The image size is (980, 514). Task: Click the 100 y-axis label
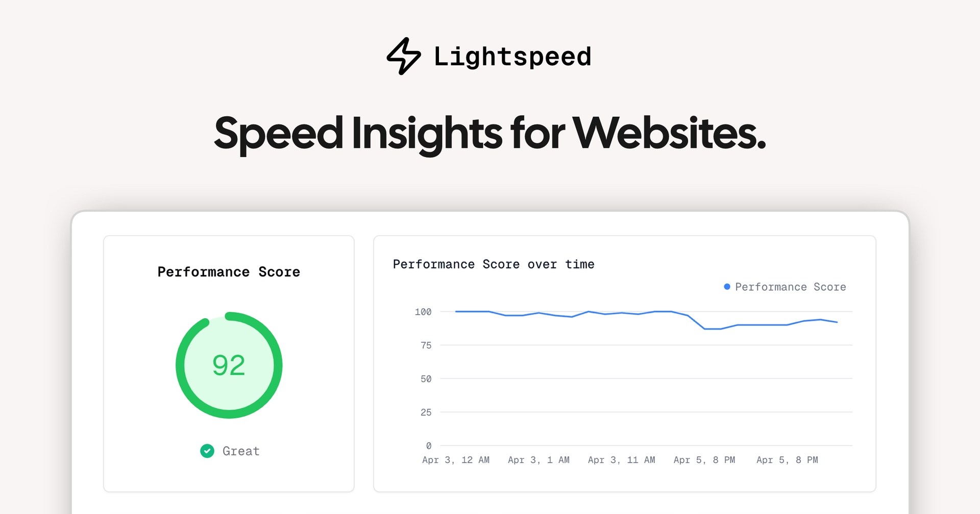[423, 312]
